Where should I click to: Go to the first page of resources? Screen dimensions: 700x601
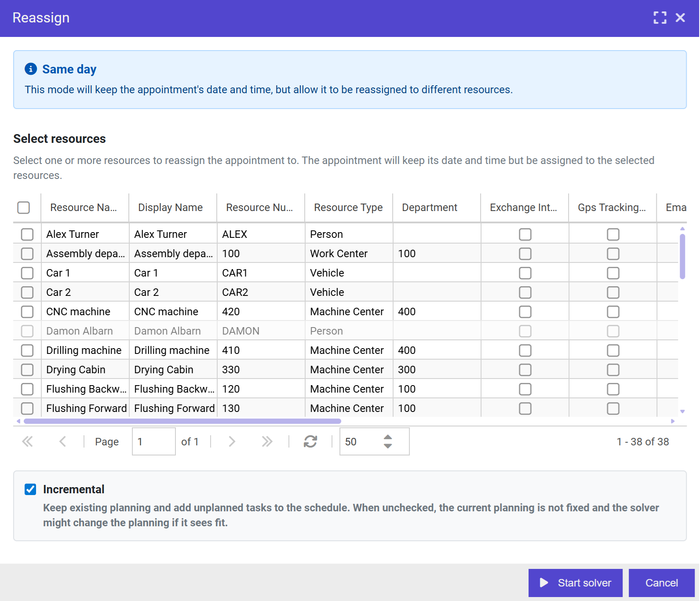pos(27,441)
